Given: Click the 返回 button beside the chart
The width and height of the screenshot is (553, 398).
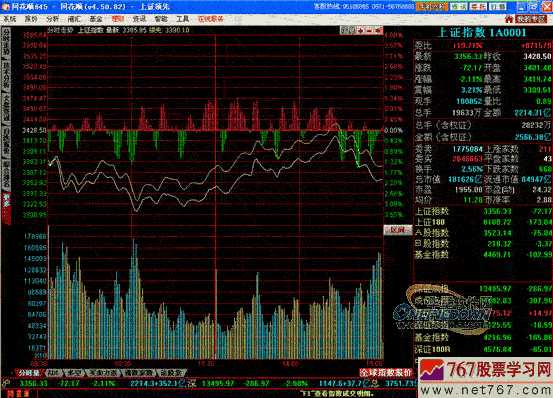Looking at the screenshot, I should [x=397, y=230].
